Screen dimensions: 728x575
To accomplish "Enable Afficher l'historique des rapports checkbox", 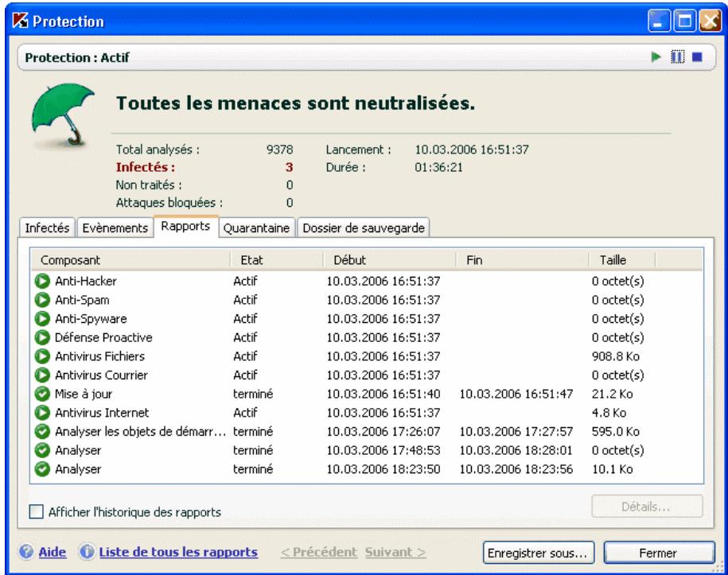I will pos(37,512).
